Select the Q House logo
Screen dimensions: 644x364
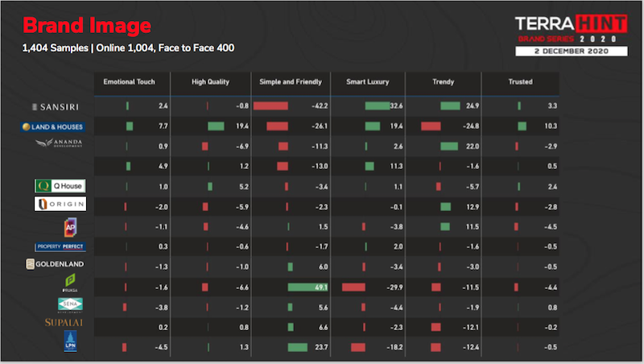tap(60, 186)
